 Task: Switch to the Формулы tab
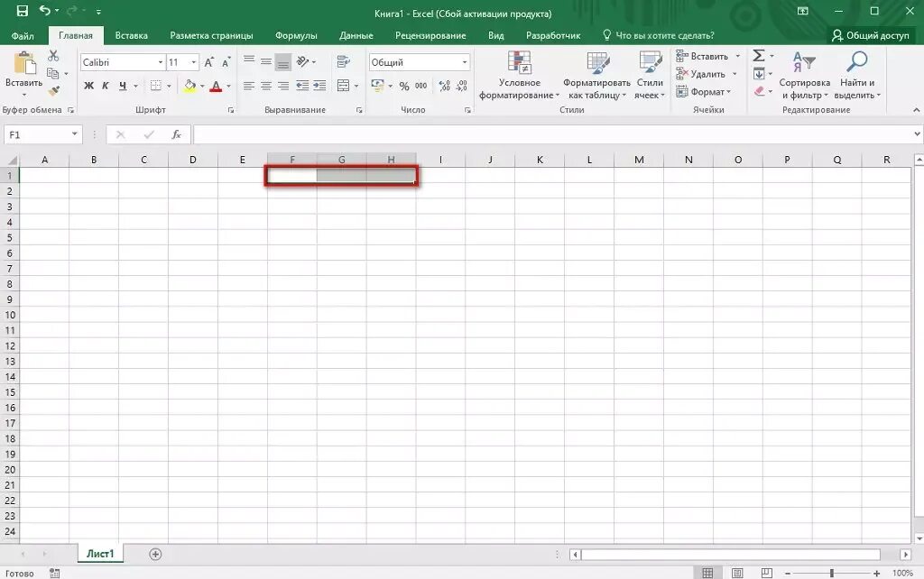click(296, 35)
